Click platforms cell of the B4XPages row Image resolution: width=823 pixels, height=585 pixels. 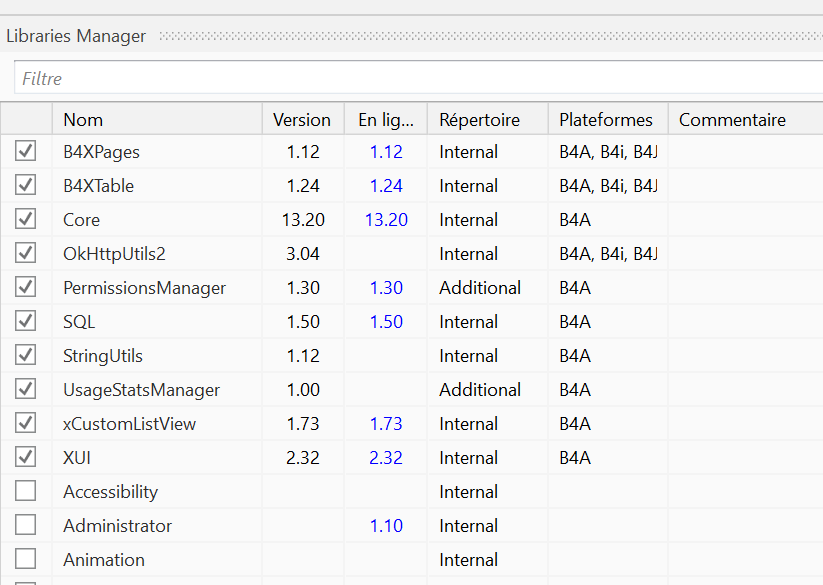pyautogui.click(x=608, y=152)
